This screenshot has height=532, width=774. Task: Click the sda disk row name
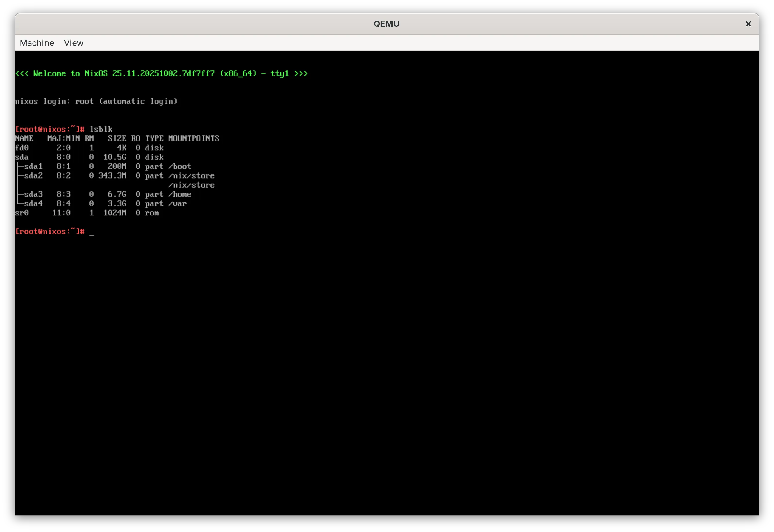[22, 157]
